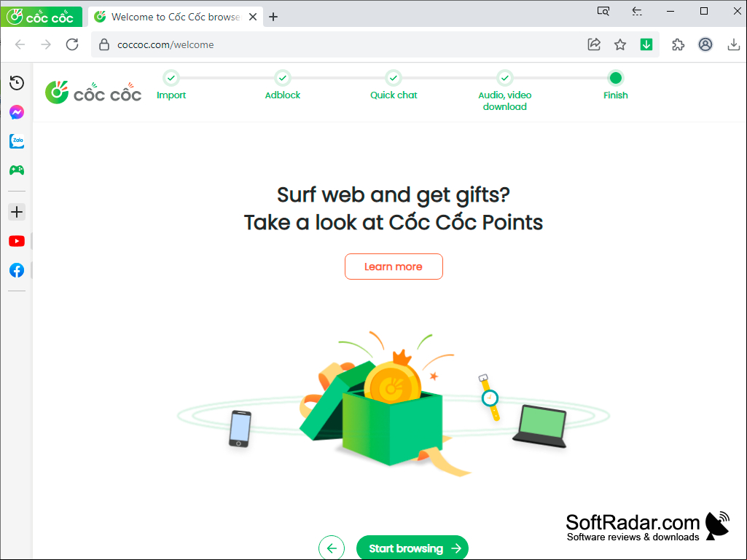Open Zalo chat from sidebar

17,141
